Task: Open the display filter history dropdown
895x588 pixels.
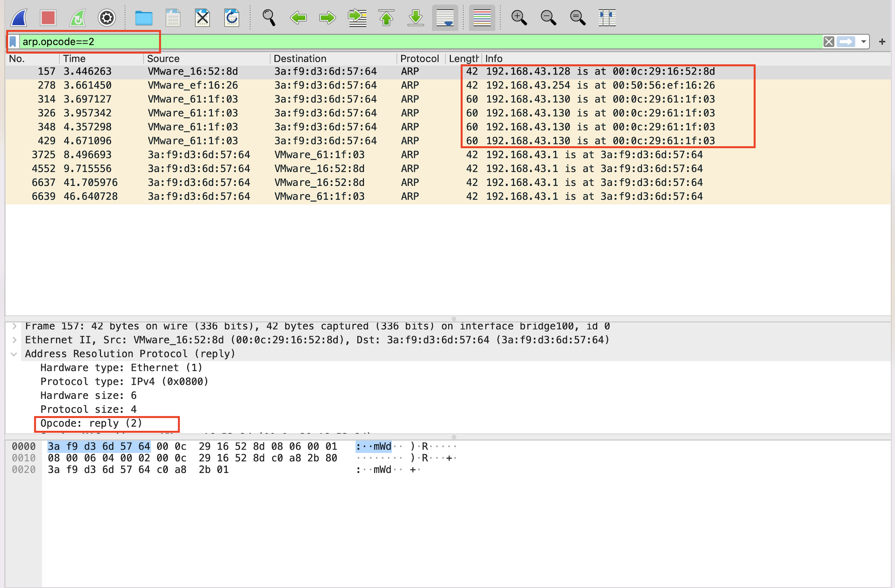Action: tap(863, 42)
